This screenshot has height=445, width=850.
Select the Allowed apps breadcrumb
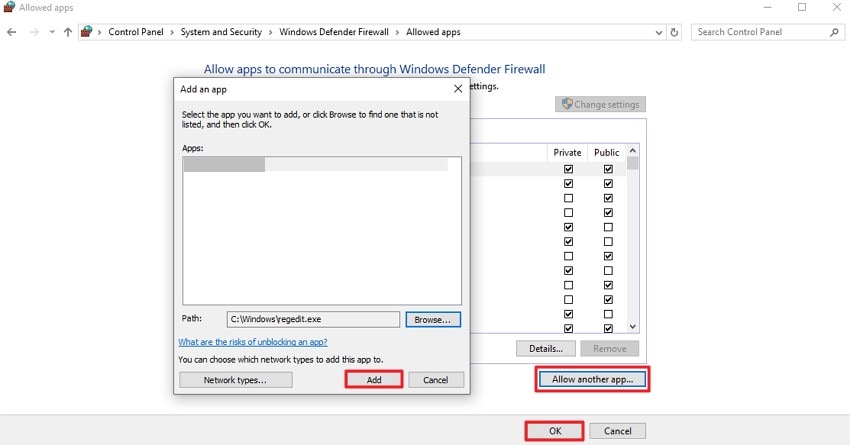[x=433, y=32]
